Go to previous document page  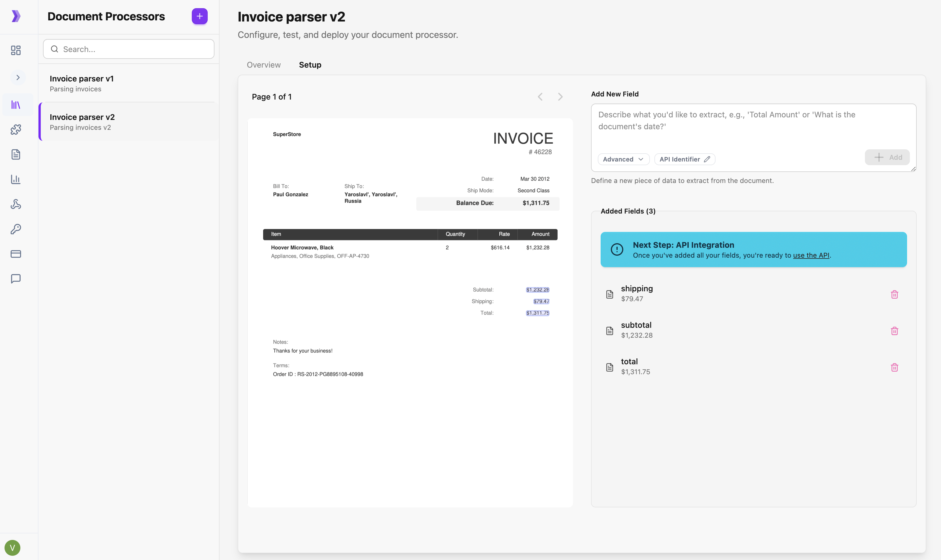[x=540, y=97]
